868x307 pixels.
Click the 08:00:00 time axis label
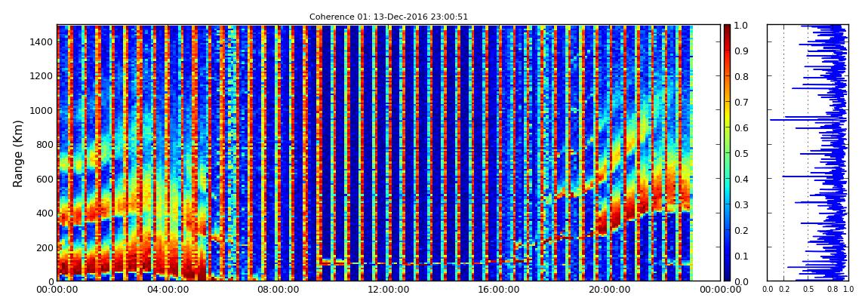click(x=277, y=290)
